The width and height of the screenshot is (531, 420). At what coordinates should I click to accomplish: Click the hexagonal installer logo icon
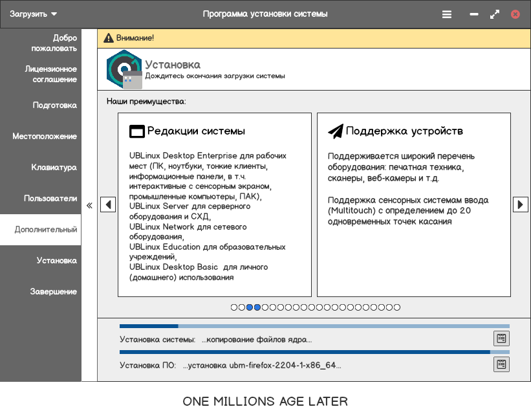click(x=124, y=69)
